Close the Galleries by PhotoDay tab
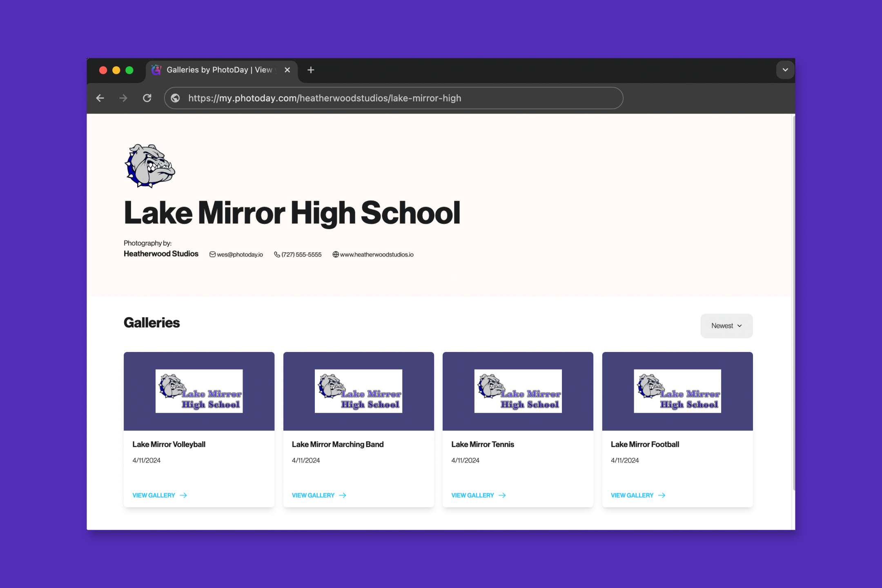 [287, 70]
